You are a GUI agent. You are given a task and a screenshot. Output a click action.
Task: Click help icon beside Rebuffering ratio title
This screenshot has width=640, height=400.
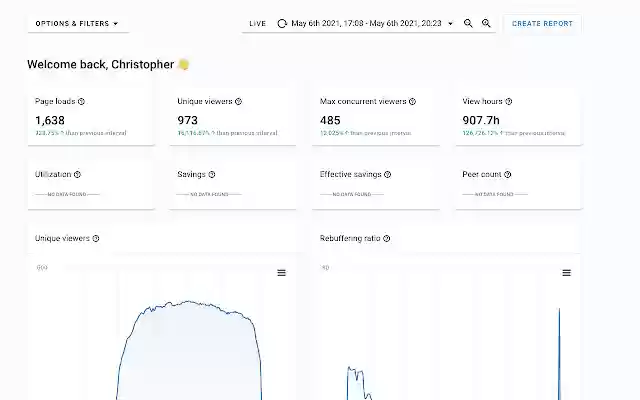(387, 238)
